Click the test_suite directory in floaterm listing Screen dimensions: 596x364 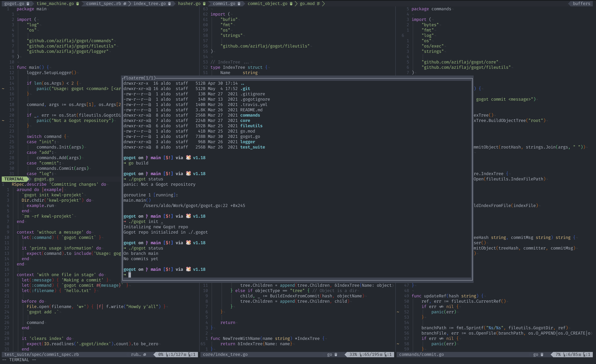(253, 147)
